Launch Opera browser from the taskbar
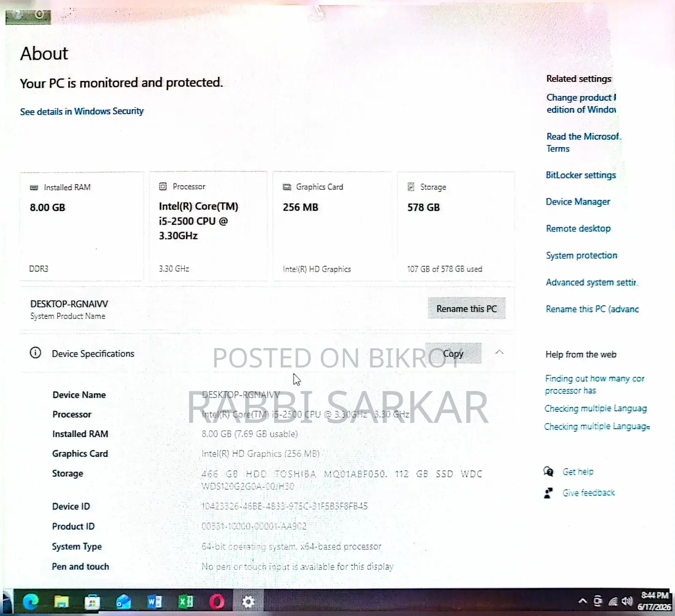The image size is (675, 616). [217, 602]
